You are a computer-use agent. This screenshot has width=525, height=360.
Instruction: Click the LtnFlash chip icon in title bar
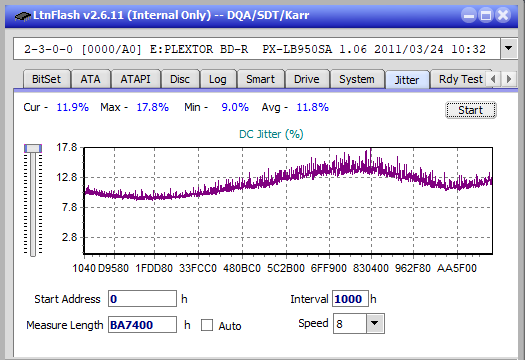23,15
